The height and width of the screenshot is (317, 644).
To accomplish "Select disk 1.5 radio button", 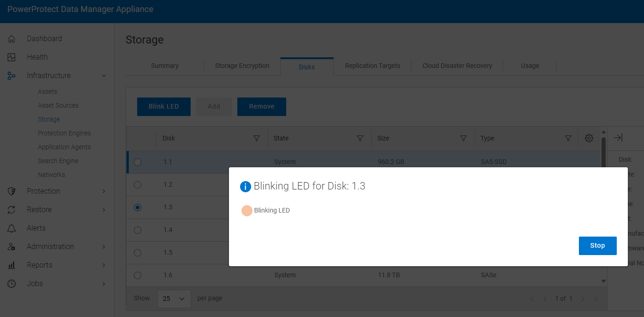I will pyautogui.click(x=137, y=253).
